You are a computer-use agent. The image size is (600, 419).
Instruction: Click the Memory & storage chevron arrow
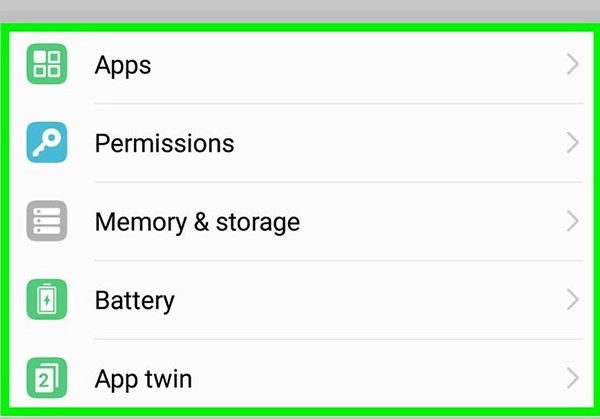pyautogui.click(x=572, y=221)
